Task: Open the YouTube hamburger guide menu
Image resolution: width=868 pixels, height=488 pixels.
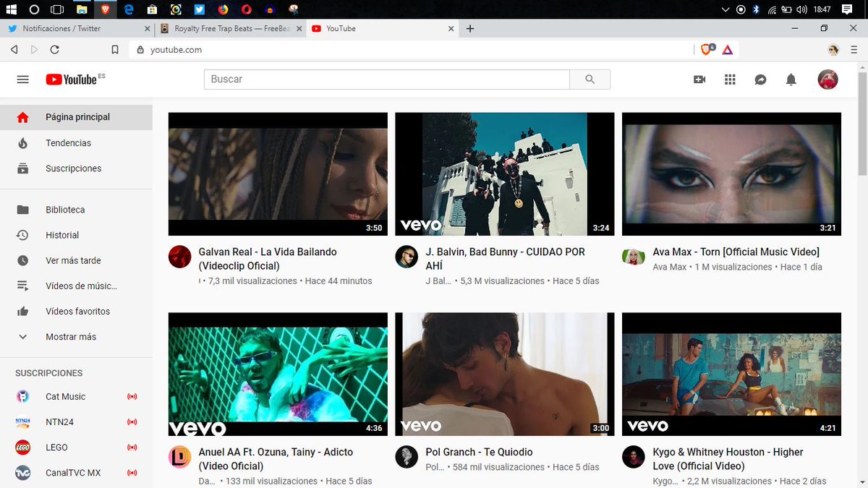Action: [x=22, y=80]
